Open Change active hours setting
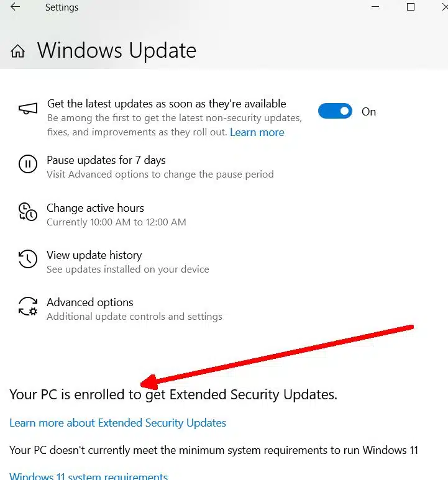Viewport: 448px width, 480px height. (95, 208)
